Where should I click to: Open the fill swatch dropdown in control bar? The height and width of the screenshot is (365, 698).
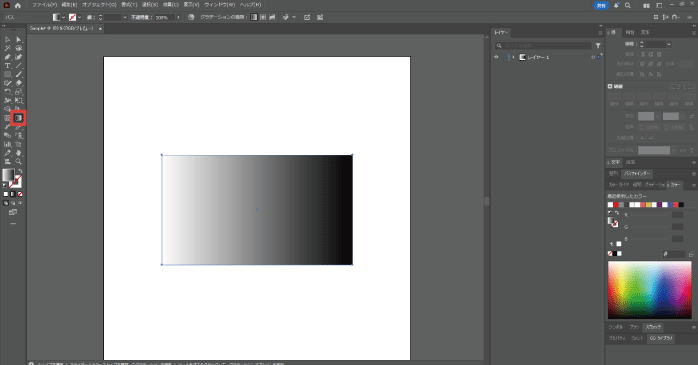point(63,17)
